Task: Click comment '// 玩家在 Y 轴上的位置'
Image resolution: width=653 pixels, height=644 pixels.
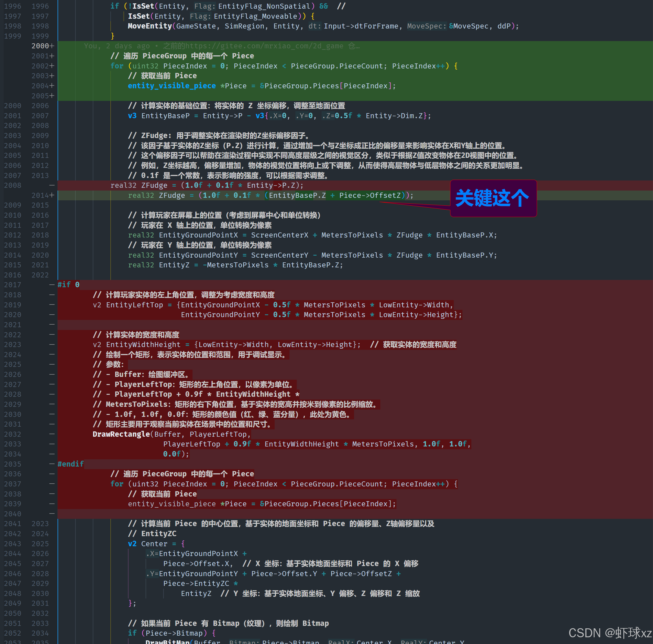Action: click(200, 245)
